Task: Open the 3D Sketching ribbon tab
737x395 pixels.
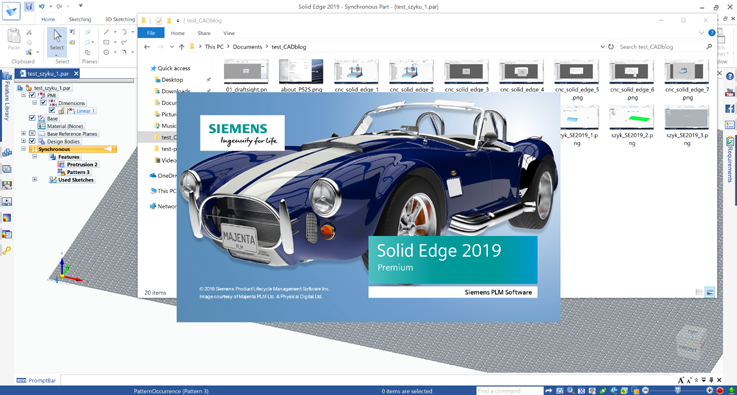Action: coord(120,19)
